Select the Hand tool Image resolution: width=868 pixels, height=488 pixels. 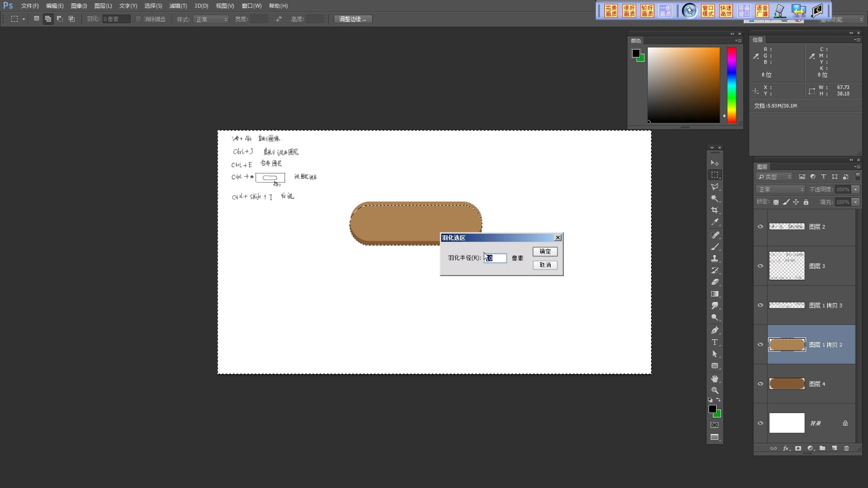(714, 378)
